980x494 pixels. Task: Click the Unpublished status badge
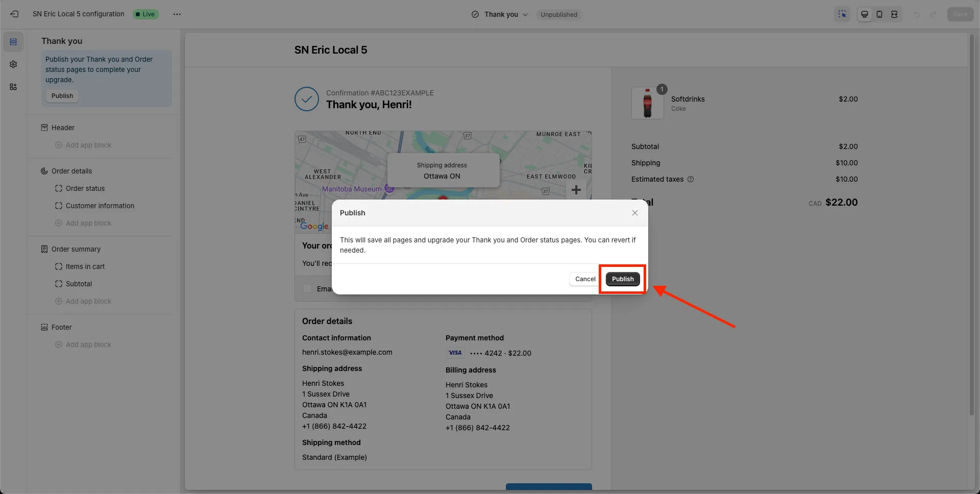[559, 14]
